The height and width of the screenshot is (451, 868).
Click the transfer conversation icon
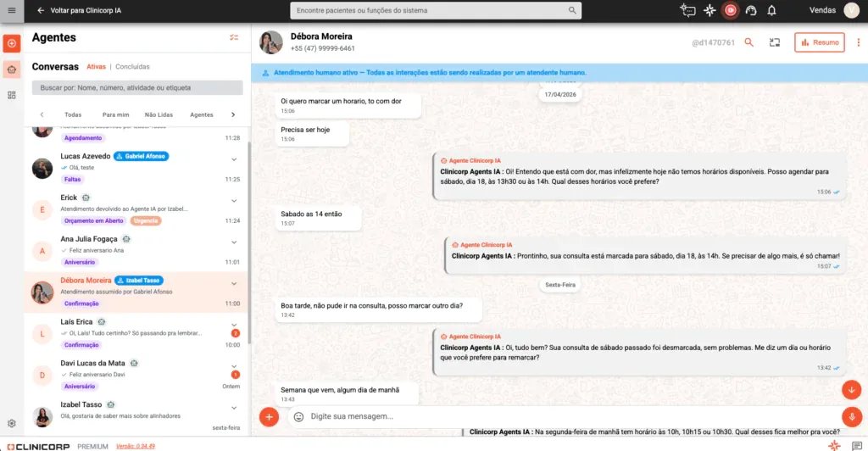775,42
